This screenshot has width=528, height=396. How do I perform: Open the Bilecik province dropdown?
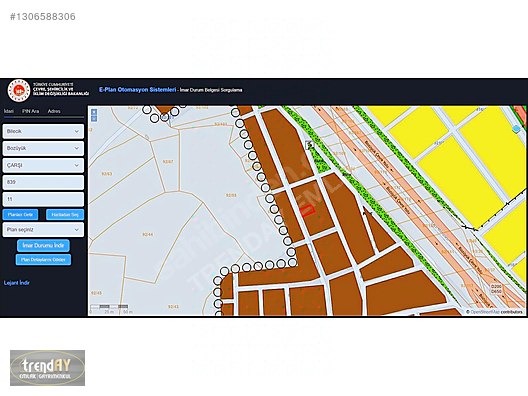(x=43, y=131)
